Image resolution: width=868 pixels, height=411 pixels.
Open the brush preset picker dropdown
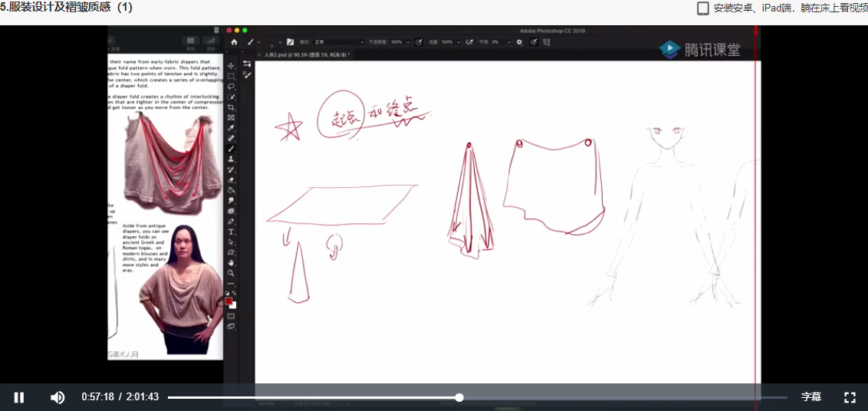click(x=280, y=42)
